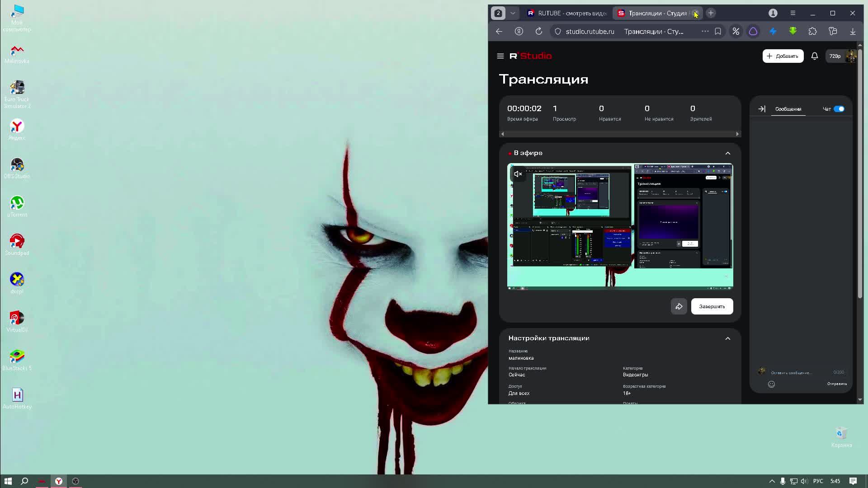Open the browser settings menu
Screen dimensions: 868x488
[x=793, y=13]
